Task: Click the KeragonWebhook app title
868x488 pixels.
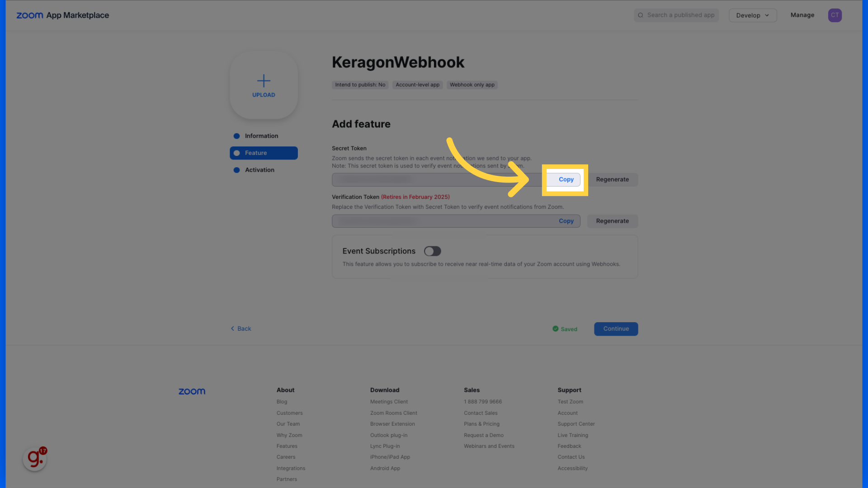Action: (398, 62)
